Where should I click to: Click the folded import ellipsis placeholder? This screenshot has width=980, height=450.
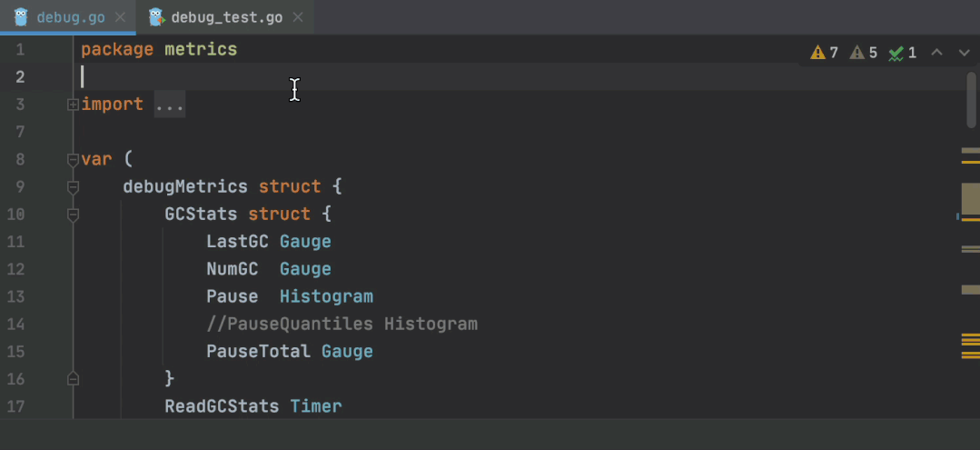pos(170,105)
